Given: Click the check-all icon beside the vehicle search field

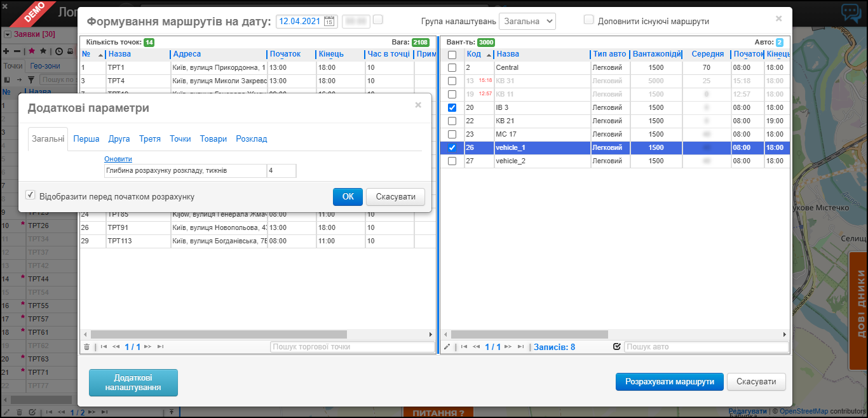Looking at the screenshot, I should [616, 347].
